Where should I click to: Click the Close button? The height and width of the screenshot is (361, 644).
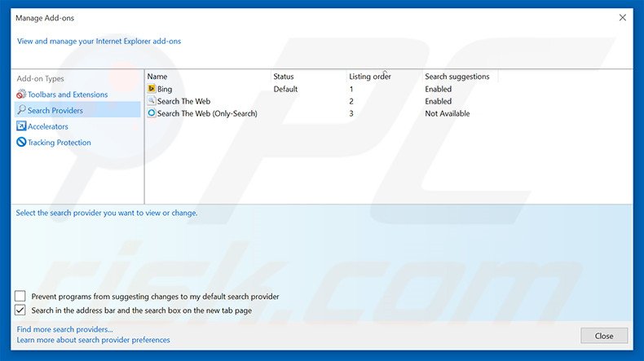coord(604,336)
